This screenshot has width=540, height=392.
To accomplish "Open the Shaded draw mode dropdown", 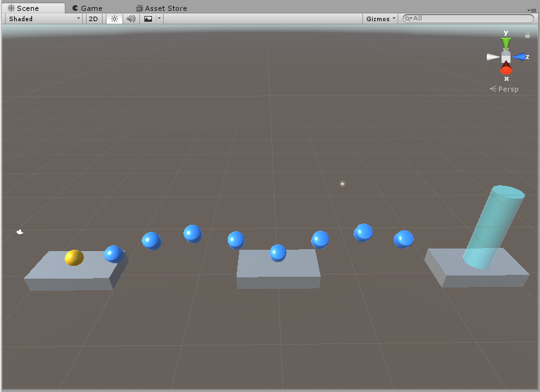I will (x=44, y=19).
